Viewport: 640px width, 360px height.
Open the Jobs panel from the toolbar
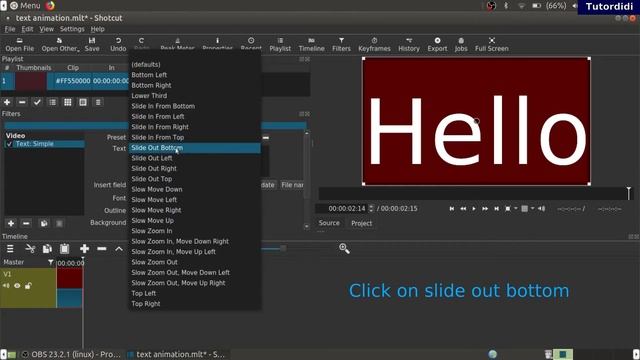click(461, 44)
